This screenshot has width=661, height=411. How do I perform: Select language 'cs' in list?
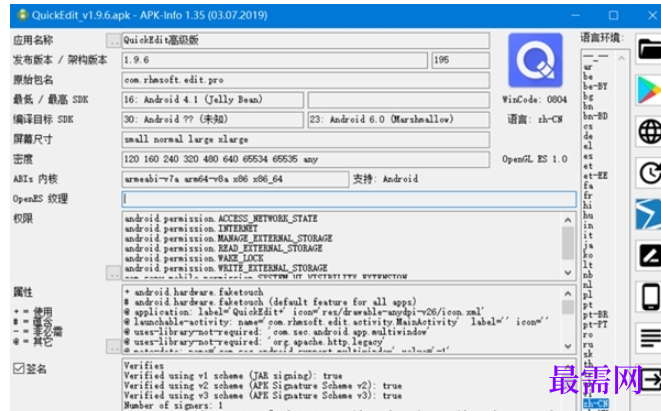[x=588, y=126]
